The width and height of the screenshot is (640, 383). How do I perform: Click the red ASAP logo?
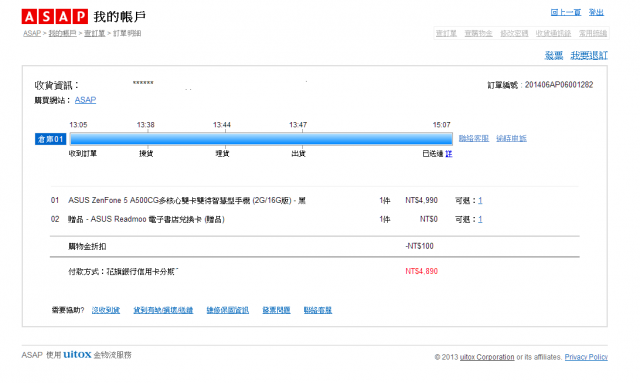pyautogui.click(x=55, y=17)
